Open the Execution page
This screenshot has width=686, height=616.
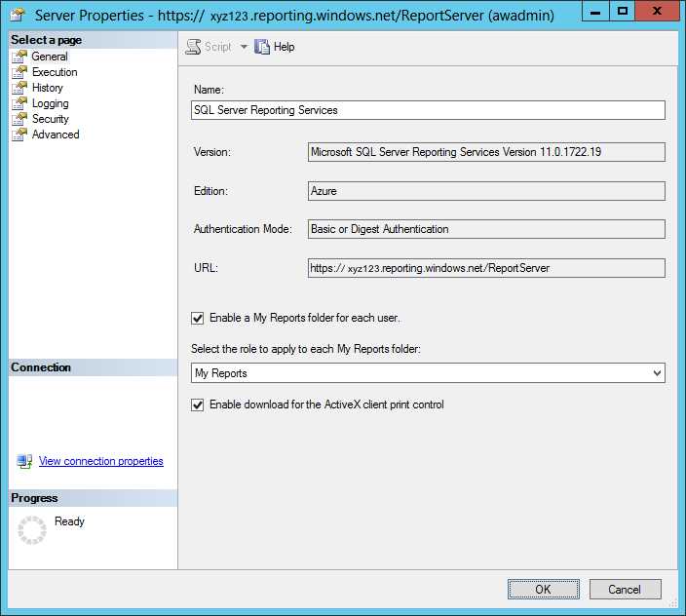pos(55,72)
